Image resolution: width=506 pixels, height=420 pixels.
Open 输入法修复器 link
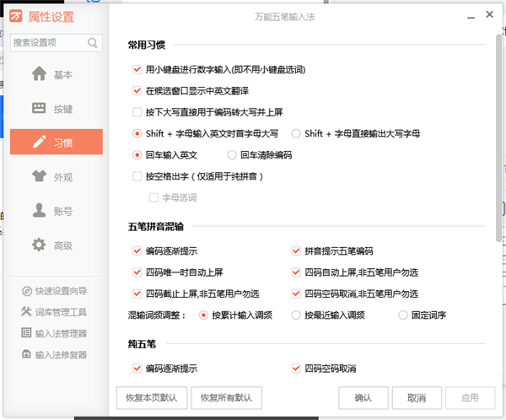point(61,354)
